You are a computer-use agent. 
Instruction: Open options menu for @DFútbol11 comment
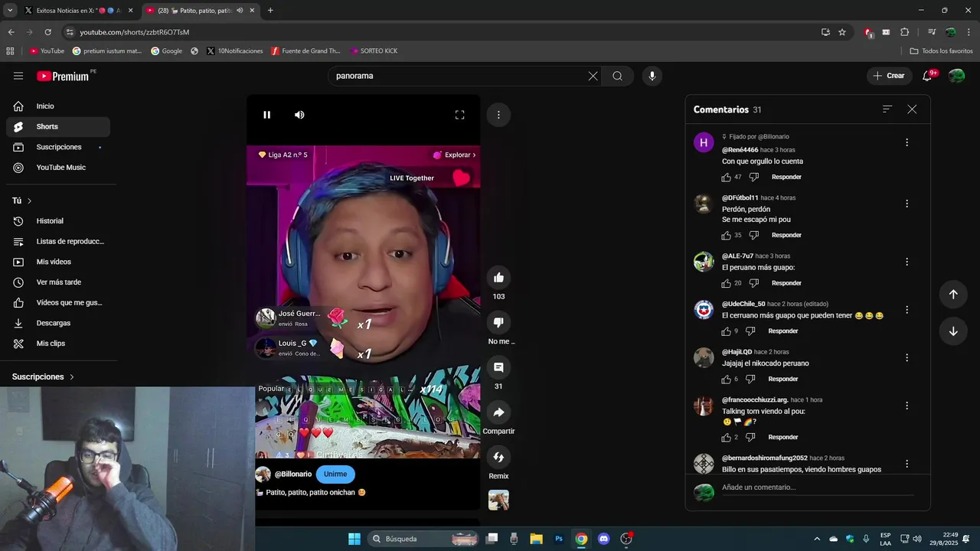click(x=906, y=204)
